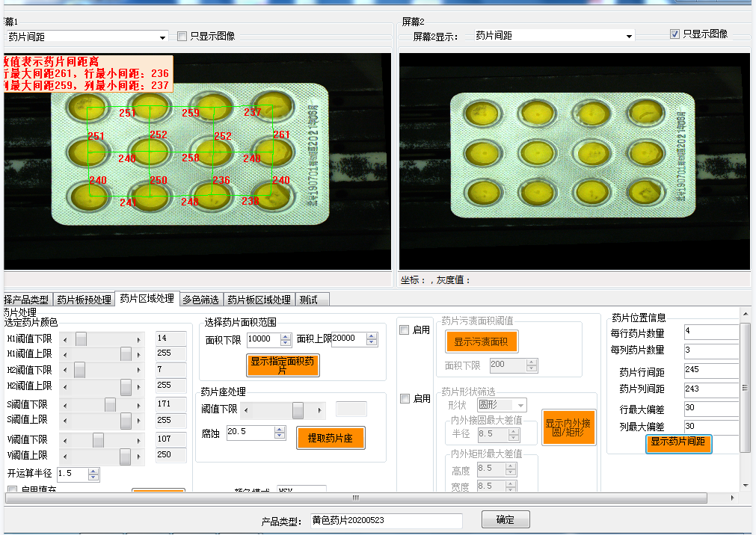Viewport: 756px width, 535px height.
Task: Expand the 屏幕2显示 dropdown
Action: pyautogui.click(x=629, y=36)
